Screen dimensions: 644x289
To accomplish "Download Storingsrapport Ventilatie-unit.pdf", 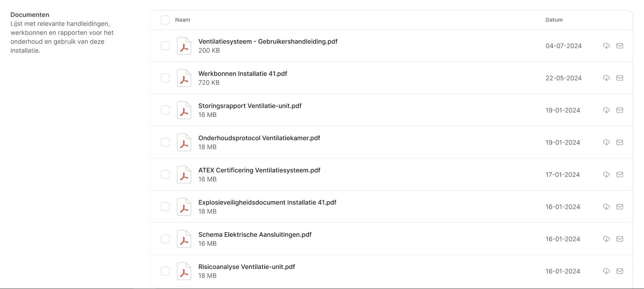I will click(606, 110).
